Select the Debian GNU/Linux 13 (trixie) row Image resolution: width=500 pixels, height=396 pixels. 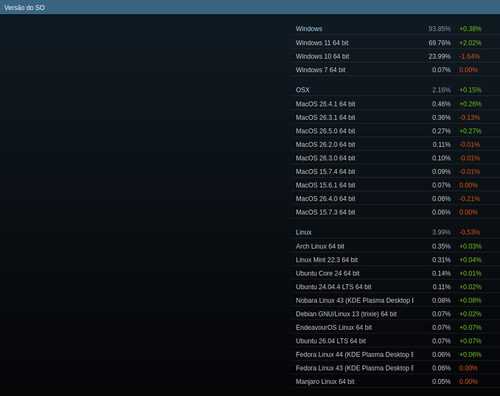click(x=396, y=314)
